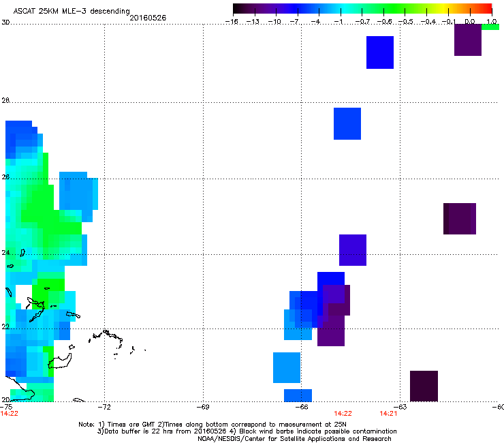Image resolution: width=504 pixels, height=443 pixels.
Task: Click the red 14:22 time under -75
Action: pyautogui.click(x=9, y=414)
